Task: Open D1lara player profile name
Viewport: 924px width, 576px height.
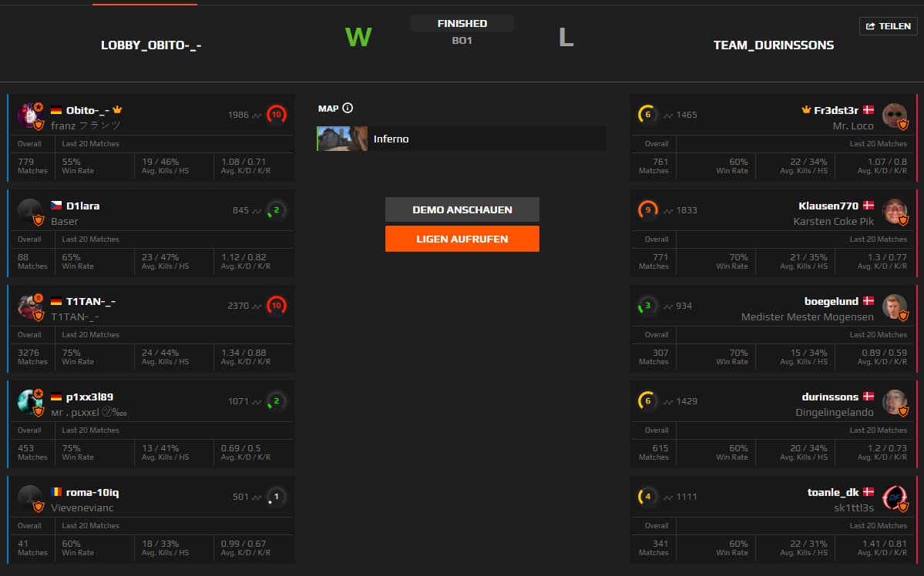Action: (x=82, y=206)
